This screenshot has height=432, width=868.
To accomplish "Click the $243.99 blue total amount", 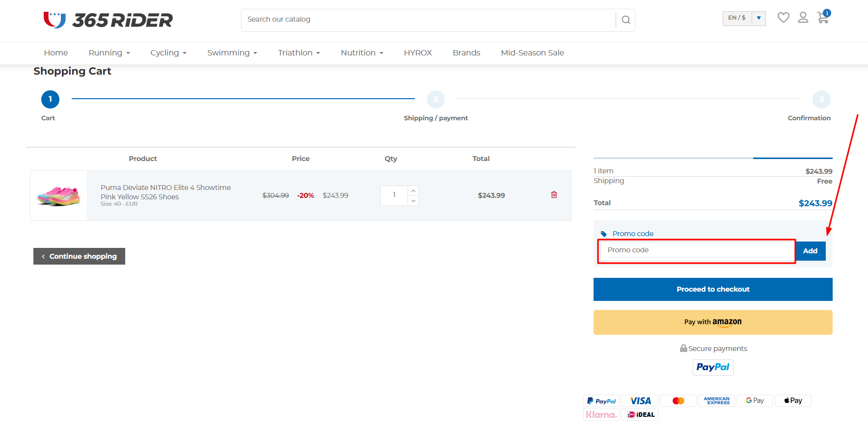I will [815, 203].
